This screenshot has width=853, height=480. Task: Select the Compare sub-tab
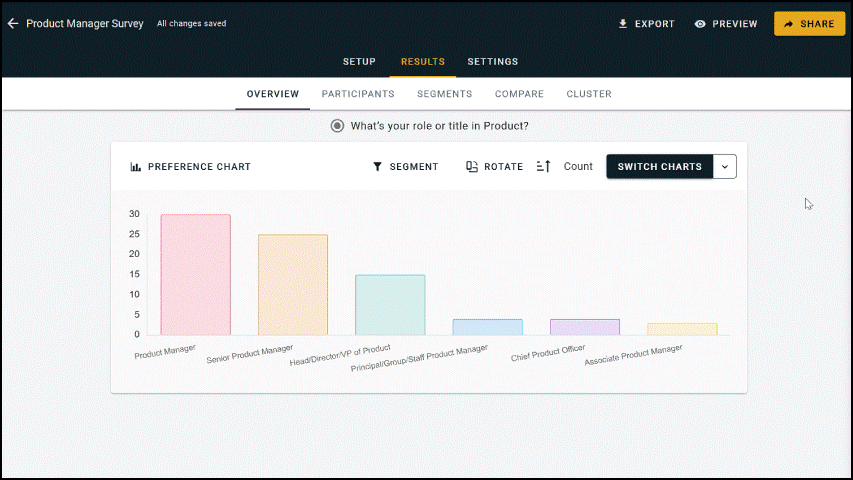[519, 94]
